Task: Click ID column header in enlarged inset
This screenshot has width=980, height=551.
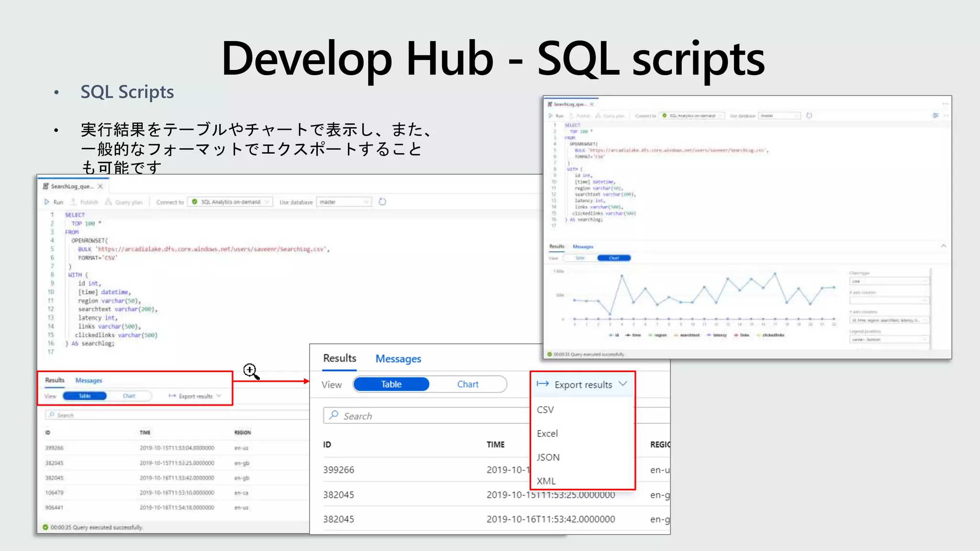Action: [327, 444]
